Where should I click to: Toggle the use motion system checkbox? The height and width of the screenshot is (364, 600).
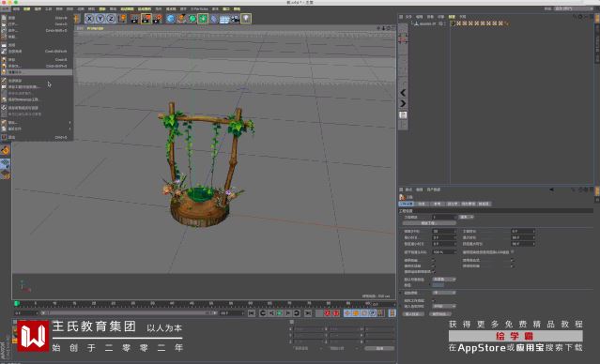pyautogui.click(x=434, y=271)
